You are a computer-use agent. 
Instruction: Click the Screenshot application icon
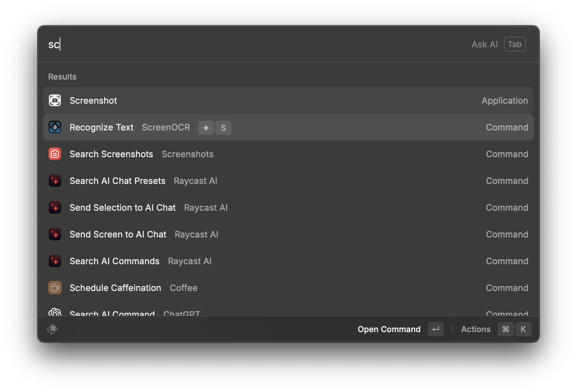55,100
